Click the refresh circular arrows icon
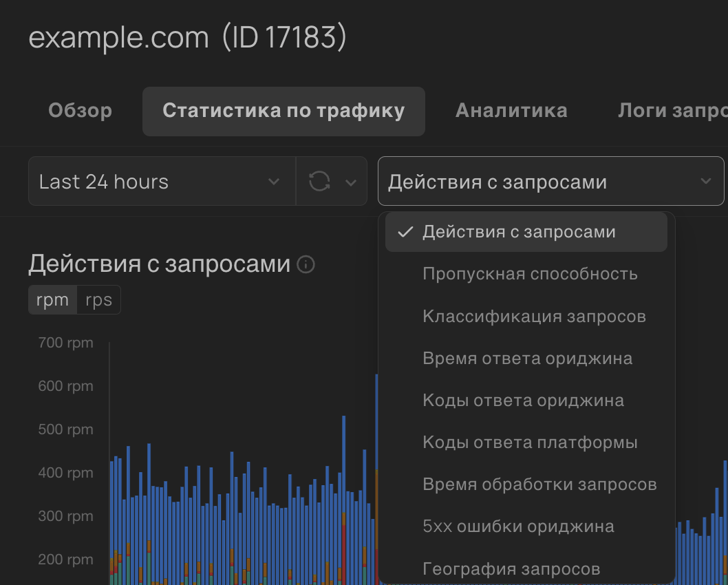The height and width of the screenshot is (585, 728). 319,181
